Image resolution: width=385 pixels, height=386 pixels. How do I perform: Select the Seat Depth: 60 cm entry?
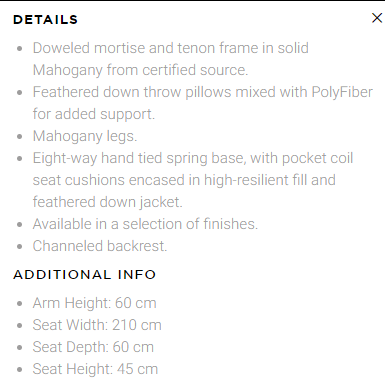[93, 347]
